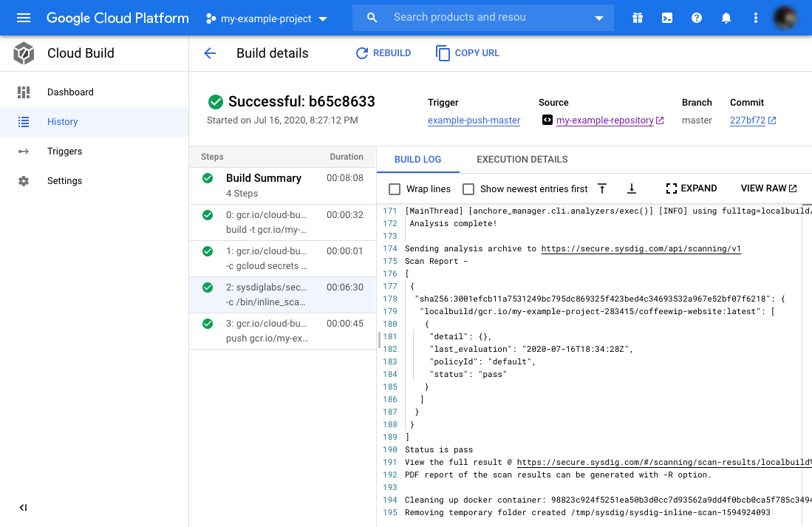The width and height of the screenshot is (812, 527).
Task: Click the Steps column header
Action: click(212, 157)
